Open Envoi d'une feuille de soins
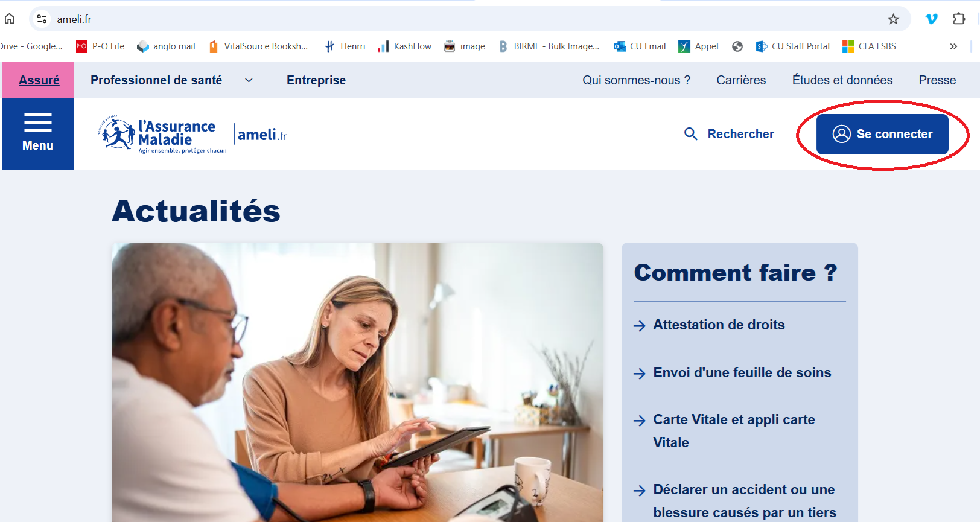The width and height of the screenshot is (980, 522). coord(742,372)
